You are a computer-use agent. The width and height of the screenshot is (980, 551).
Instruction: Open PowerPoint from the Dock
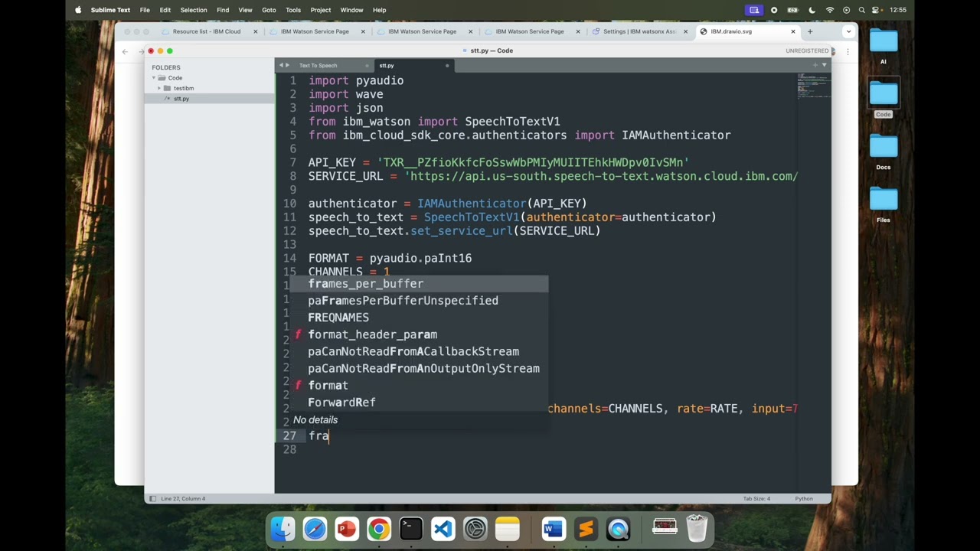(347, 529)
